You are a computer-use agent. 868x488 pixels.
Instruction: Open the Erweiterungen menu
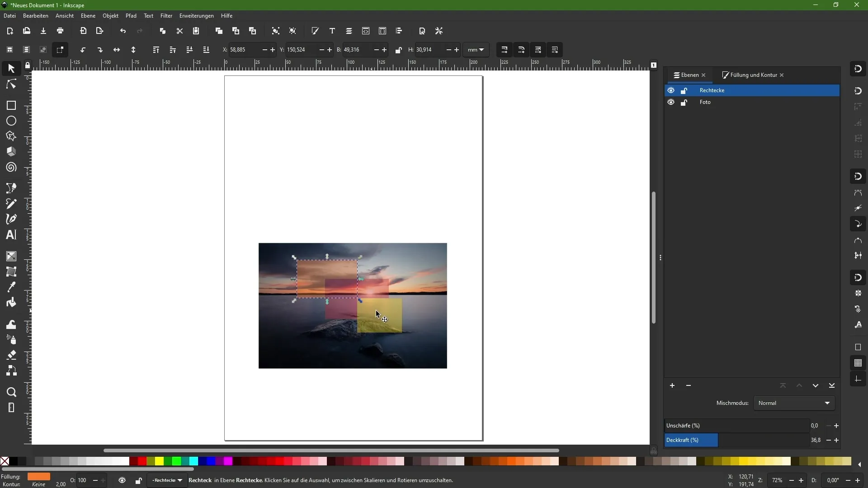(x=196, y=16)
